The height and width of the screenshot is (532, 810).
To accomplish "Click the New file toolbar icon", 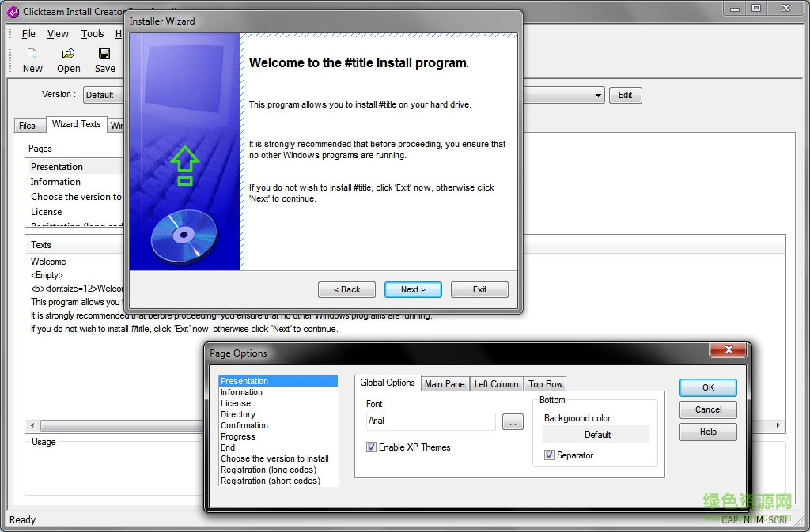I will tap(32, 54).
